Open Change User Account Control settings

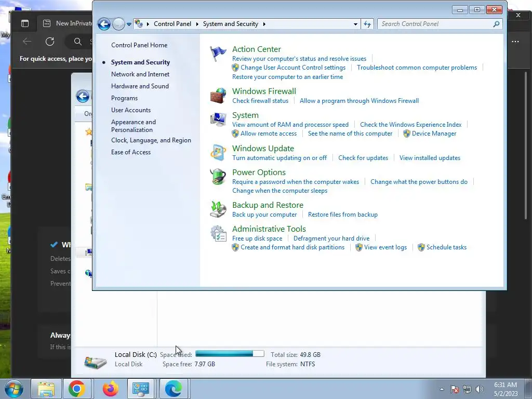[x=293, y=68]
